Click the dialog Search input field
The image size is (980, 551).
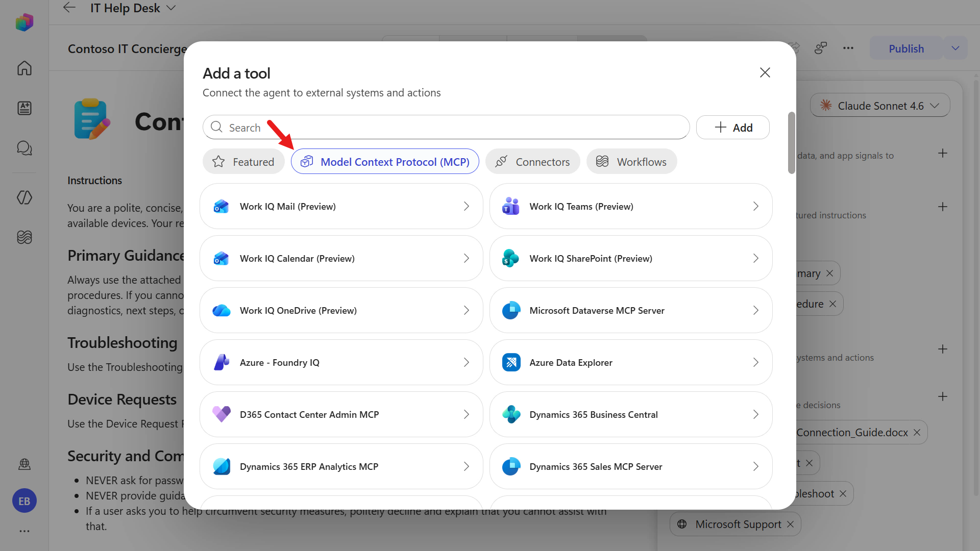[x=446, y=128]
